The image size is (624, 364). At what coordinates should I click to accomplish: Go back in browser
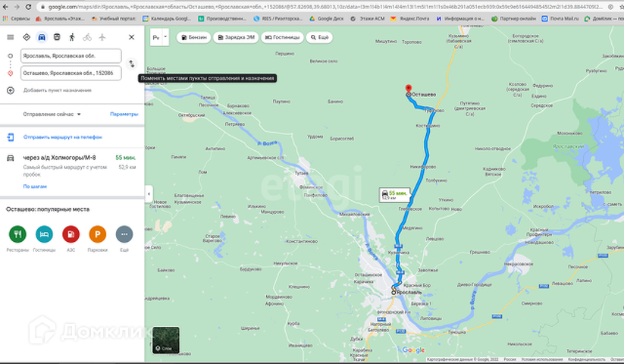coord(5,7)
